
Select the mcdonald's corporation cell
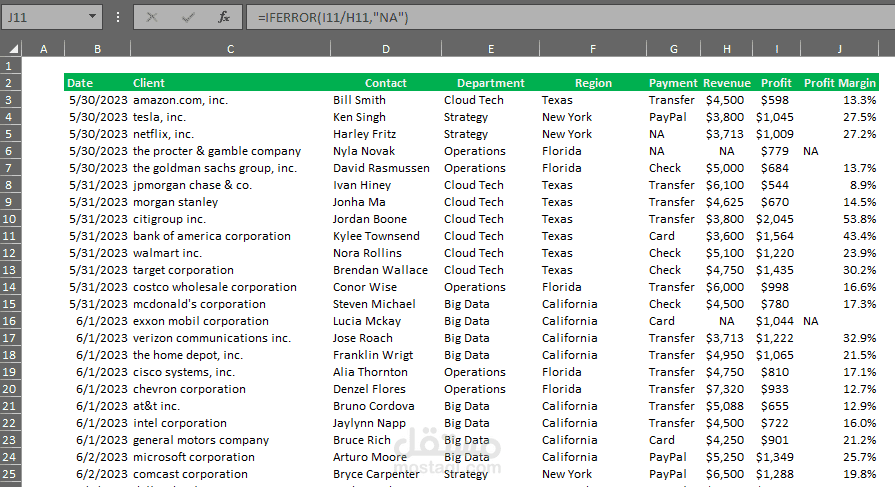click(x=231, y=304)
